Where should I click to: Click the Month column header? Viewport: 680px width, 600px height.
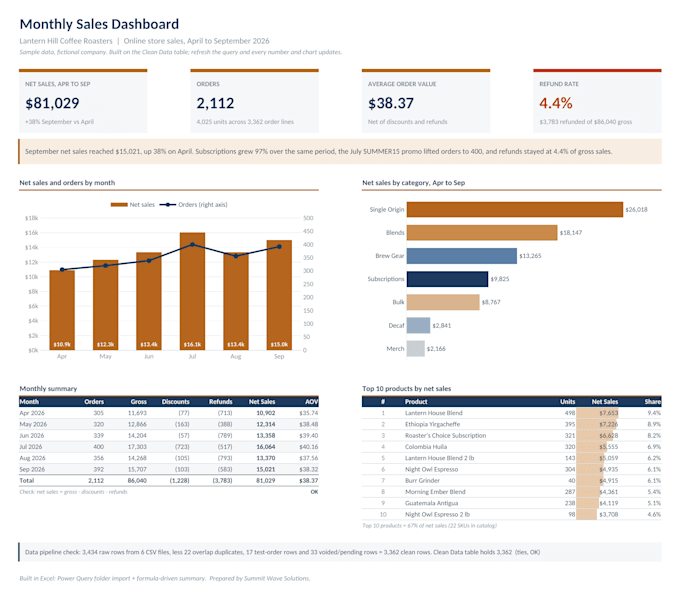tap(29, 401)
